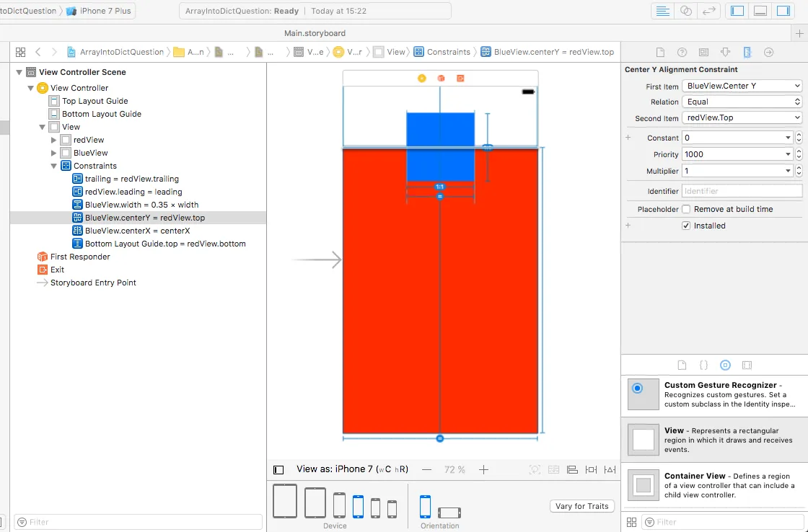Open the File inspector tab
This screenshot has height=532, width=808.
[660, 52]
